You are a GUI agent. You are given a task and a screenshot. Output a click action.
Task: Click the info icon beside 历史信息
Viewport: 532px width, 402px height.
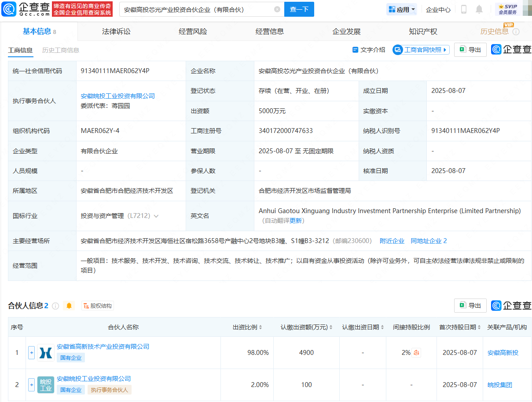pos(516,32)
